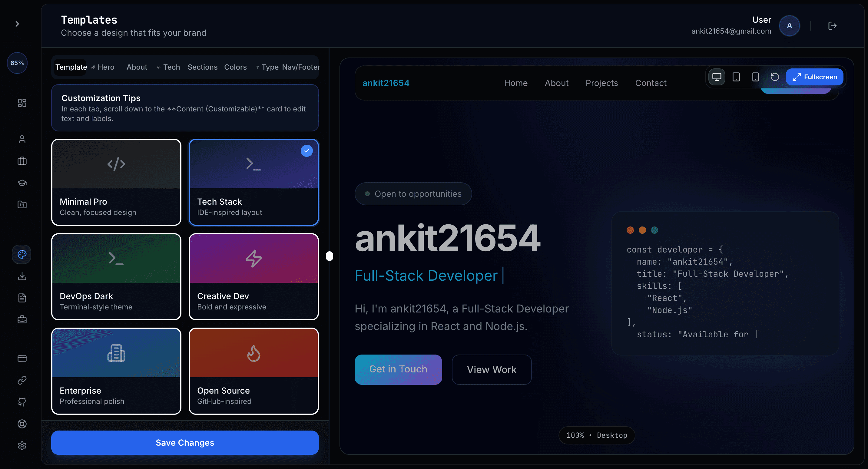Click ankit21654 logo in preview navbar
Image resolution: width=868 pixels, height=469 pixels.
pyautogui.click(x=386, y=83)
